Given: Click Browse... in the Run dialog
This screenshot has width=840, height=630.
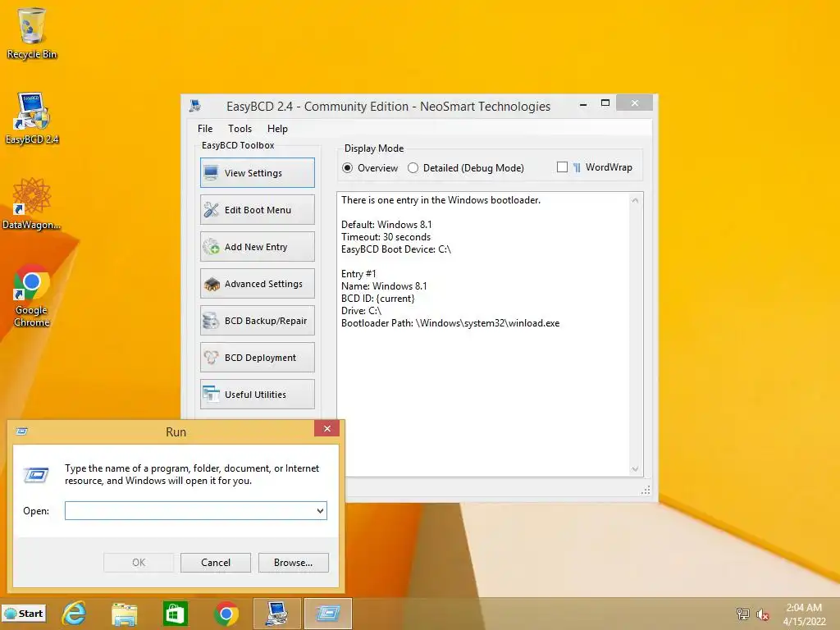Looking at the screenshot, I should tap(293, 563).
